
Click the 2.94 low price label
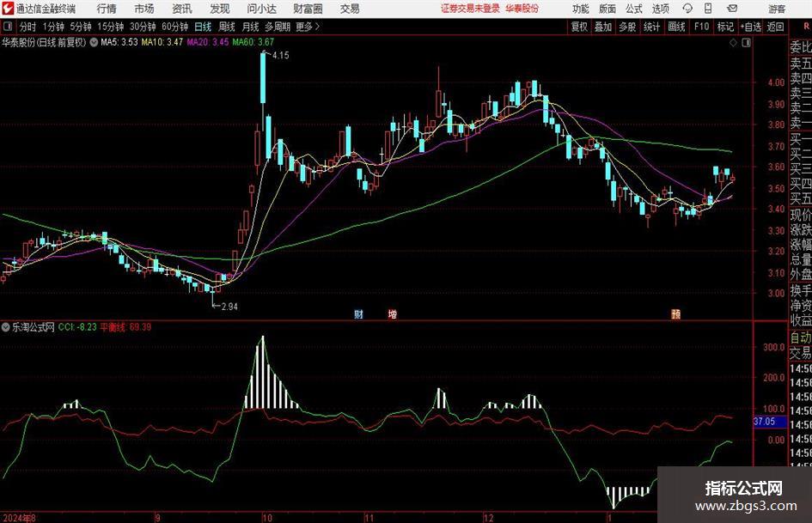pyautogui.click(x=229, y=307)
